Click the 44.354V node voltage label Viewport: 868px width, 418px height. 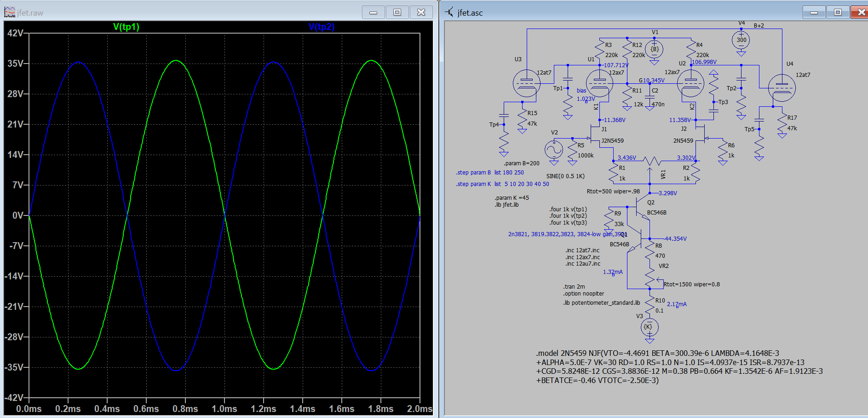click(x=675, y=239)
